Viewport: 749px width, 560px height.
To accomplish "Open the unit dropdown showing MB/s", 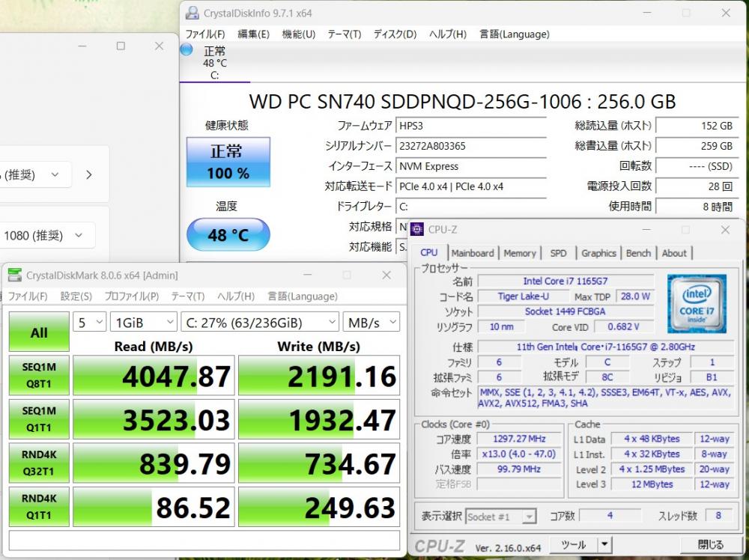I will [372, 322].
